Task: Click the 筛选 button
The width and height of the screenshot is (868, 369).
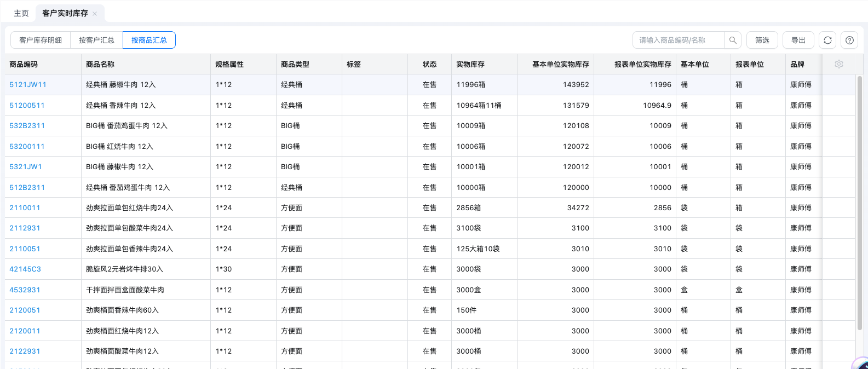Action: click(x=762, y=40)
